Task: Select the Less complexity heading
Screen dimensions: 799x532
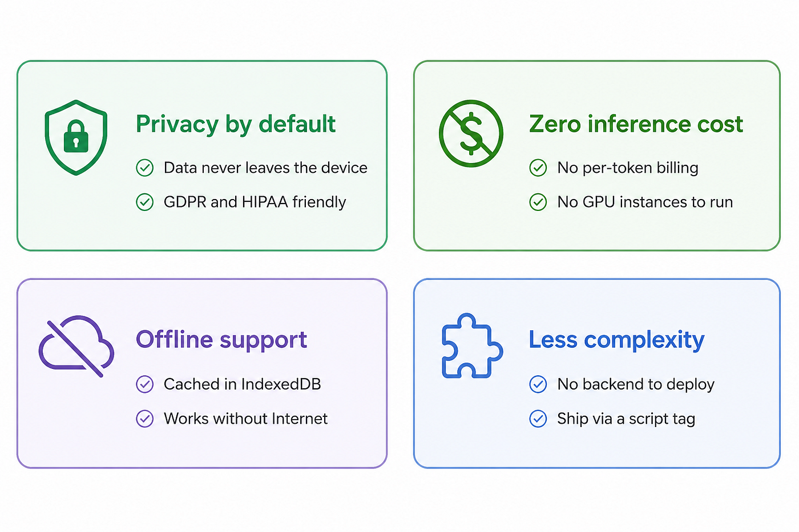Action: coord(617,340)
